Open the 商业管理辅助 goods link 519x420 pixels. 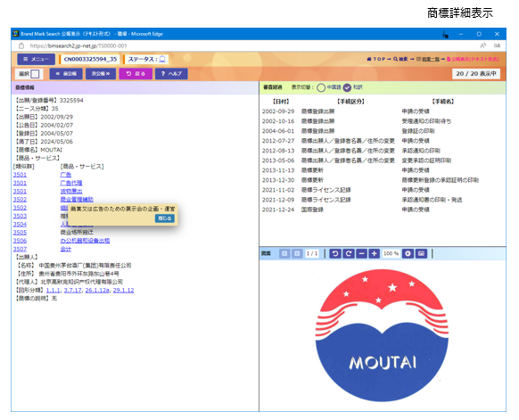point(77,200)
